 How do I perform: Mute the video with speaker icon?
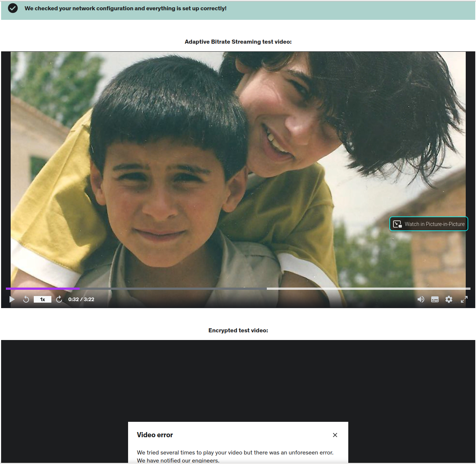pos(421,299)
